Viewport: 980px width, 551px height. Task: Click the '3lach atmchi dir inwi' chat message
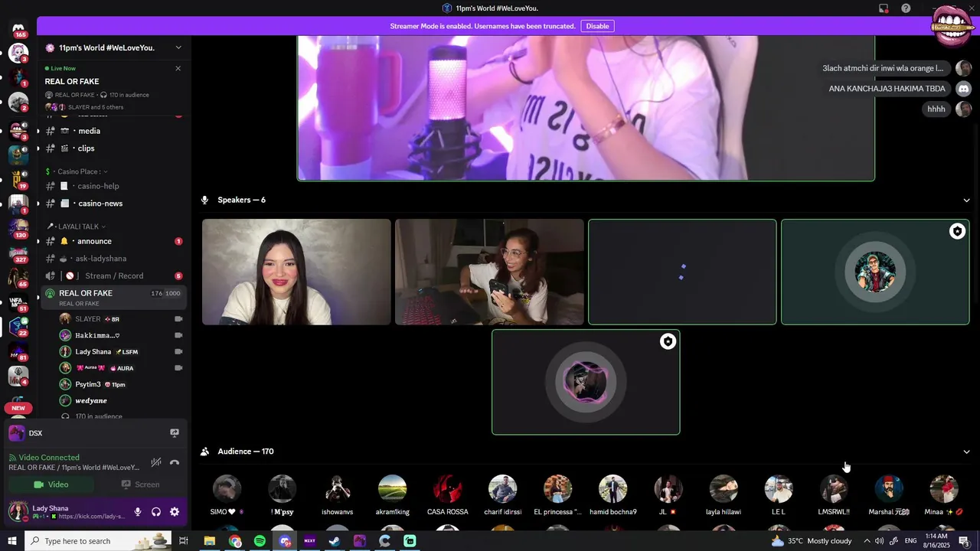tap(883, 68)
